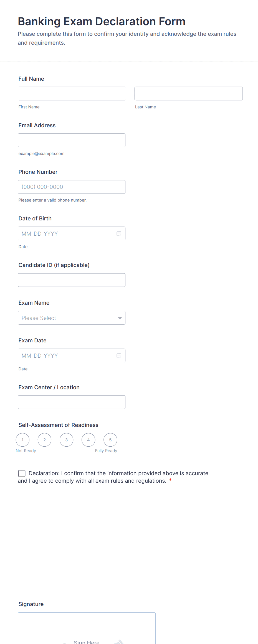Click the Signature Sign Here box
Image resolution: width=258 pixels, height=644 pixels.
(x=87, y=628)
